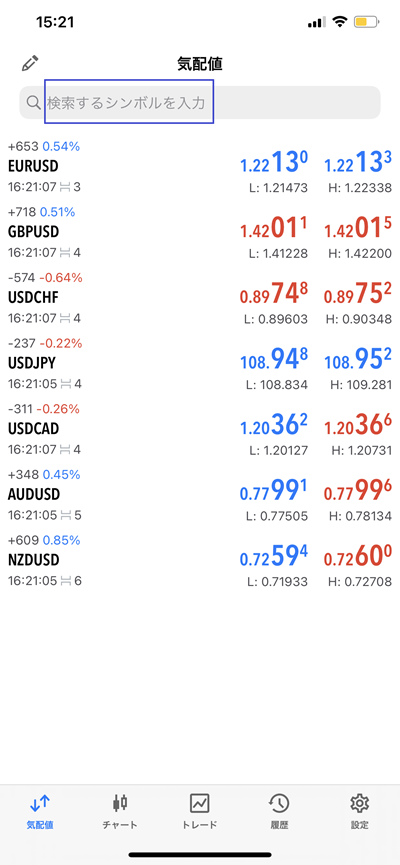Select the EURUSD symbol row
The width and height of the screenshot is (400, 865).
tap(200, 167)
